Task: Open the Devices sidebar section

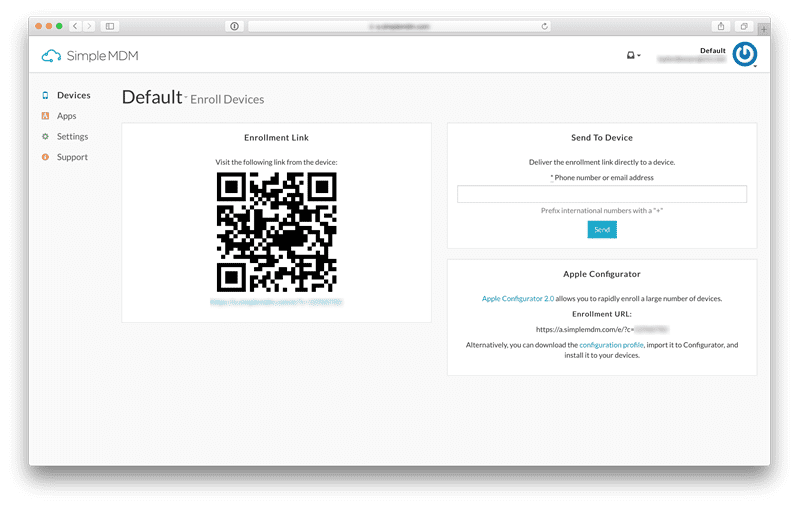Action: click(x=73, y=95)
